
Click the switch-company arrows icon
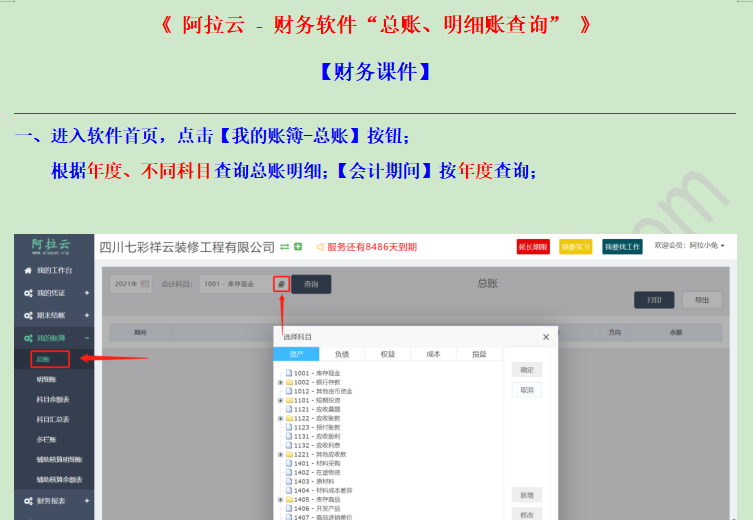pyautogui.click(x=284, y=247)
